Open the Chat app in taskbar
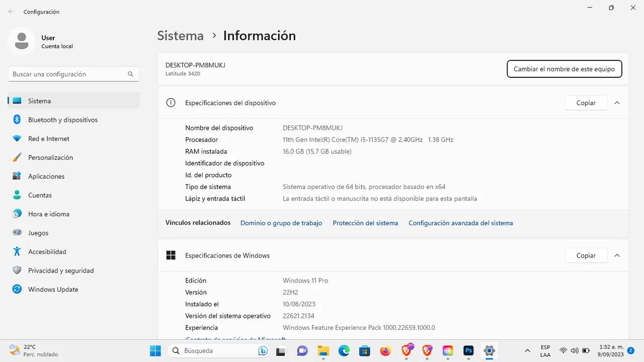The height and width of the screenshot is (362, 644). [x=302, y=350]
